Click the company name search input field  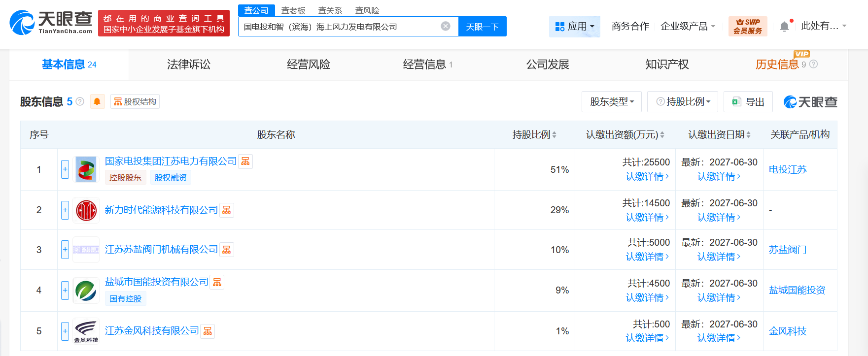[340, 27]
